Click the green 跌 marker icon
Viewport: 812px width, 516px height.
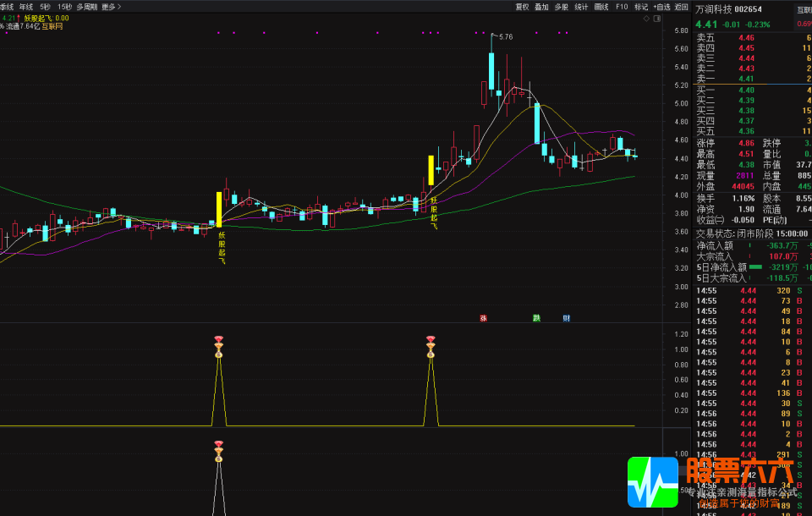[536, 319]
